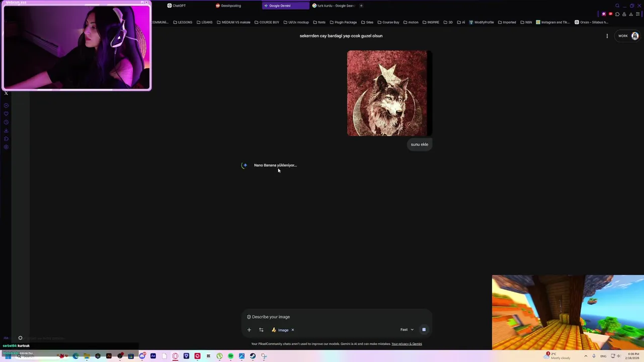Open the WORK account avatar
The image size is (644, 362).
(635, 36)
